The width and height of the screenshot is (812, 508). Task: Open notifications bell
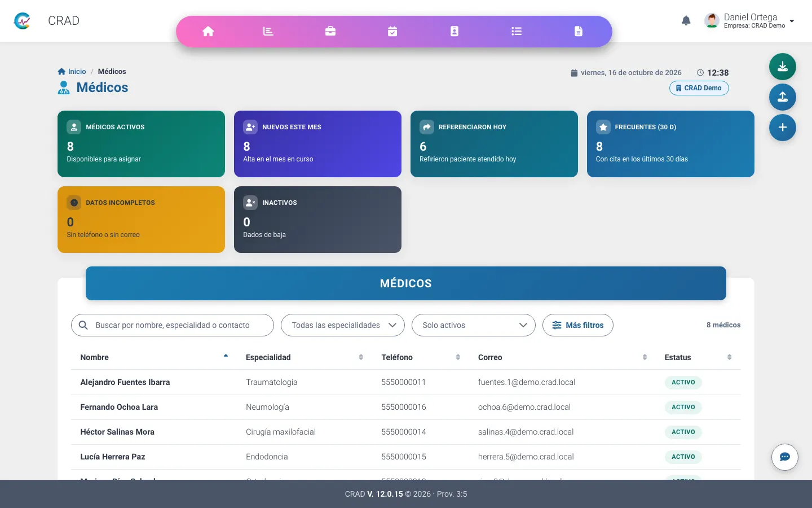(686, 21)
